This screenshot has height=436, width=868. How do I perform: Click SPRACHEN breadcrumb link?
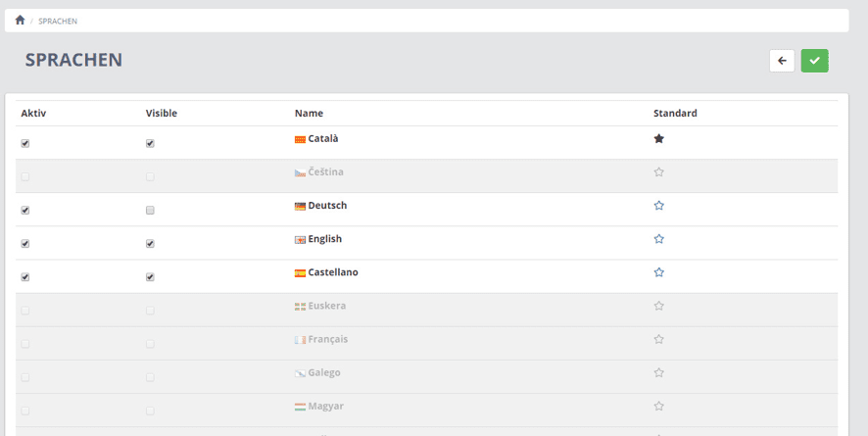pyautogui.click(x=58, y=21)
